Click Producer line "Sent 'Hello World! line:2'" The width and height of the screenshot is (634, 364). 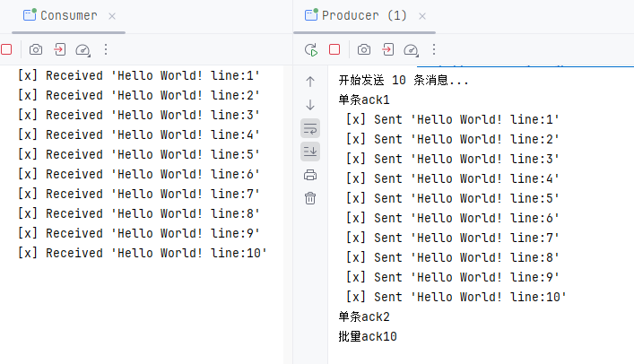click(x=453, y=139)
